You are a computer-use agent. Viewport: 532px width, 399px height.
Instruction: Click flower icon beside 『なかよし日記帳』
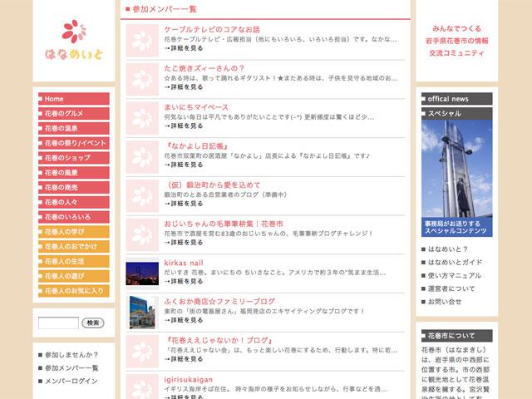point(142,156)
